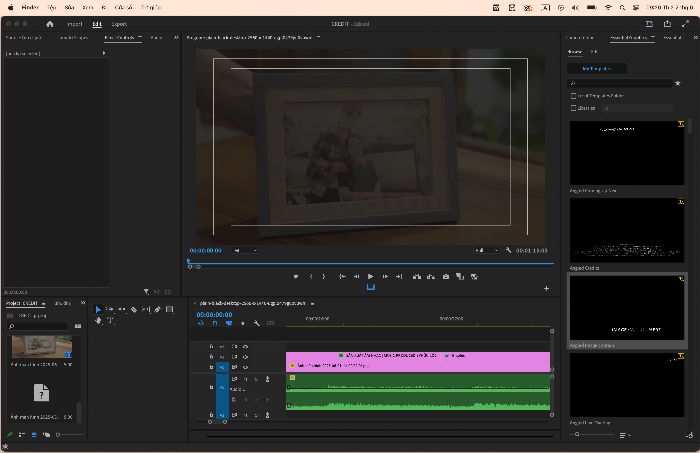Viewport: 700px width, 453px height.
Task: Select the Pen tool
Action: coord(158,309)
